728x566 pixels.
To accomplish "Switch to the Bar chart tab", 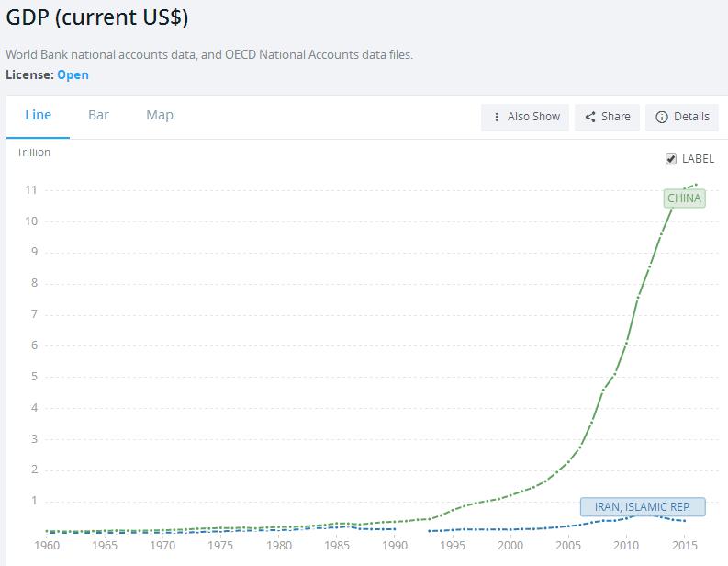I will point(98,115).
